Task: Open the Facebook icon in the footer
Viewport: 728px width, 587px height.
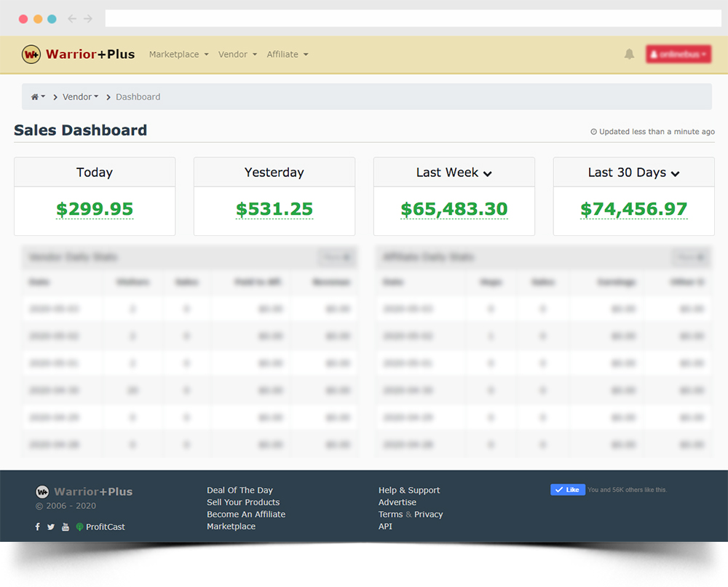Action: pyautogui.click(x=38, y=527)
